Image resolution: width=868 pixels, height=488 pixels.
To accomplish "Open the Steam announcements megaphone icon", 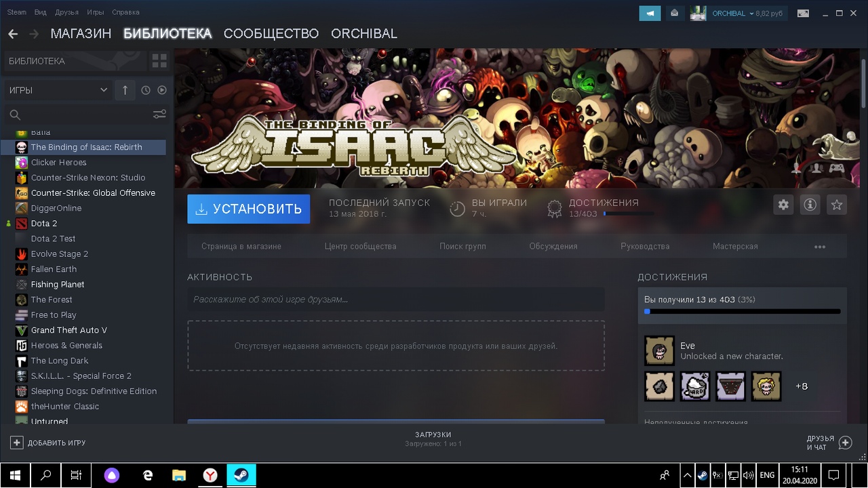I will tap(650, 13).
